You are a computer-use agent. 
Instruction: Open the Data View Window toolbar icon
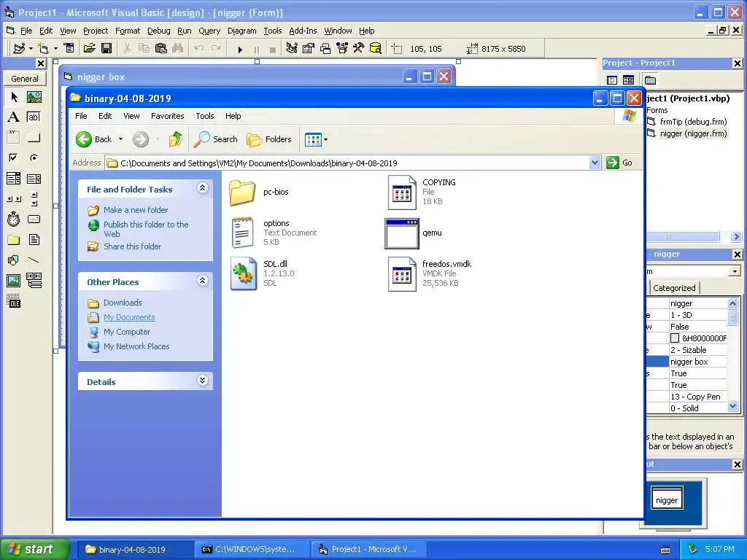point(376,48)
